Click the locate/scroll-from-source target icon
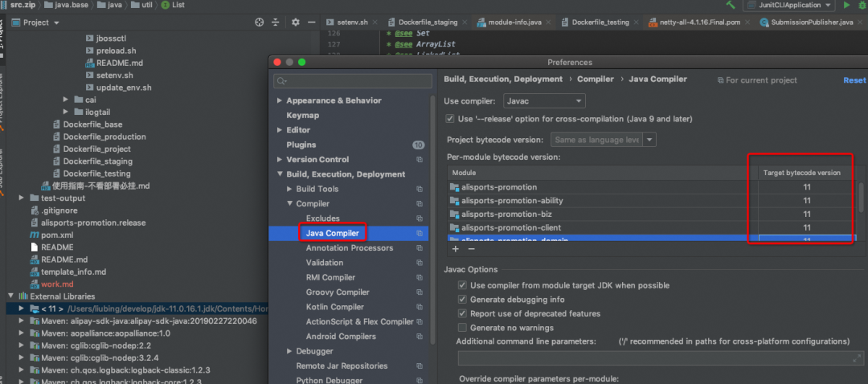 tap(259, 22)
